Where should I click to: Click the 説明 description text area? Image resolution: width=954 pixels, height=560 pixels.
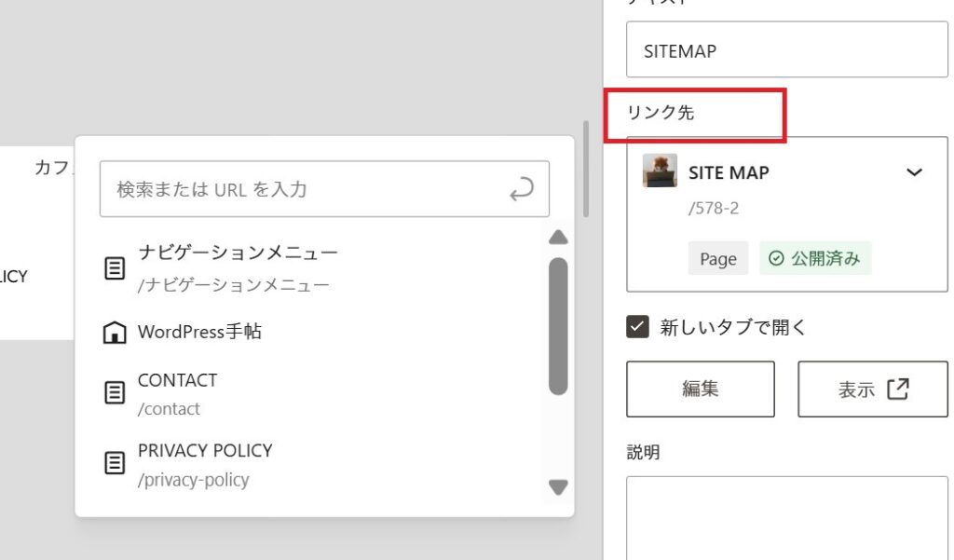(x=786, y=518)
